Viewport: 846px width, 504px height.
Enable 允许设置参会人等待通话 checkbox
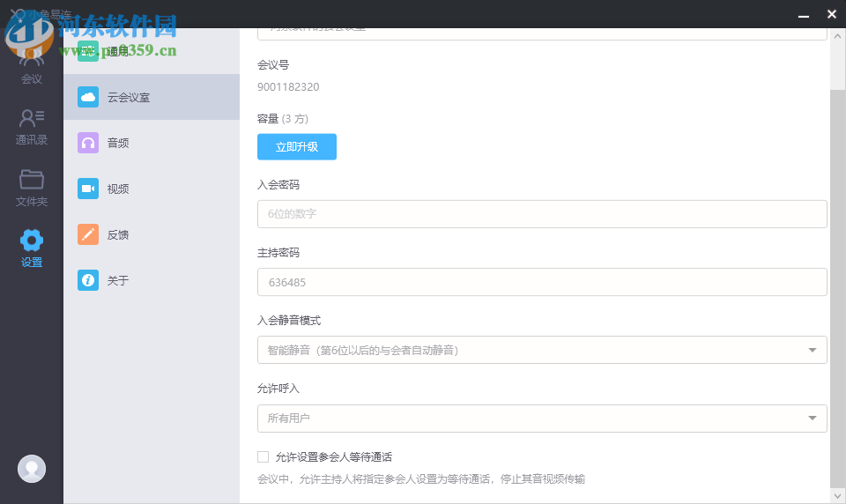pos(263,457)
